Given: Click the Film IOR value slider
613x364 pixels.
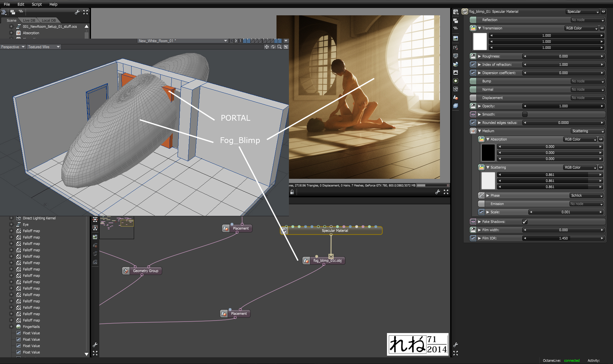Looking at the screenshot, I should [x=563, y=238].
